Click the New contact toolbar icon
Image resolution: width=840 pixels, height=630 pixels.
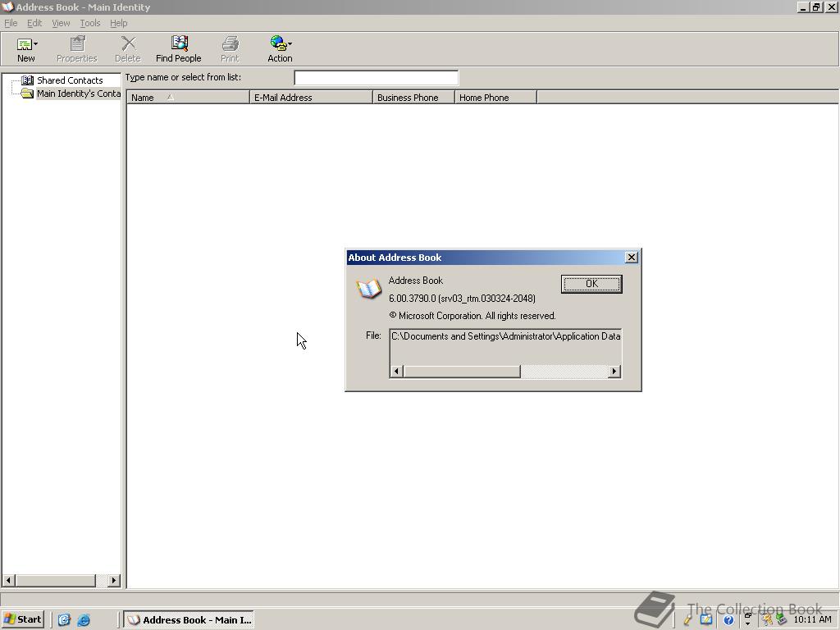pyautogui.click(x=24, y=44)
